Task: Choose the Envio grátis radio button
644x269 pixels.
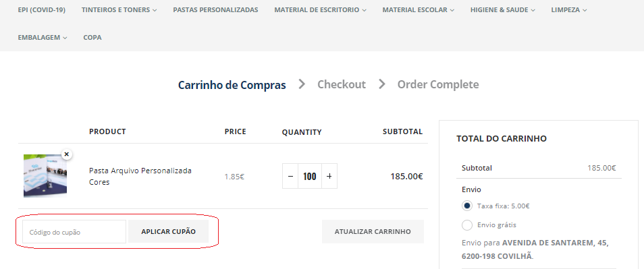Action: click(x=467, y=225)
